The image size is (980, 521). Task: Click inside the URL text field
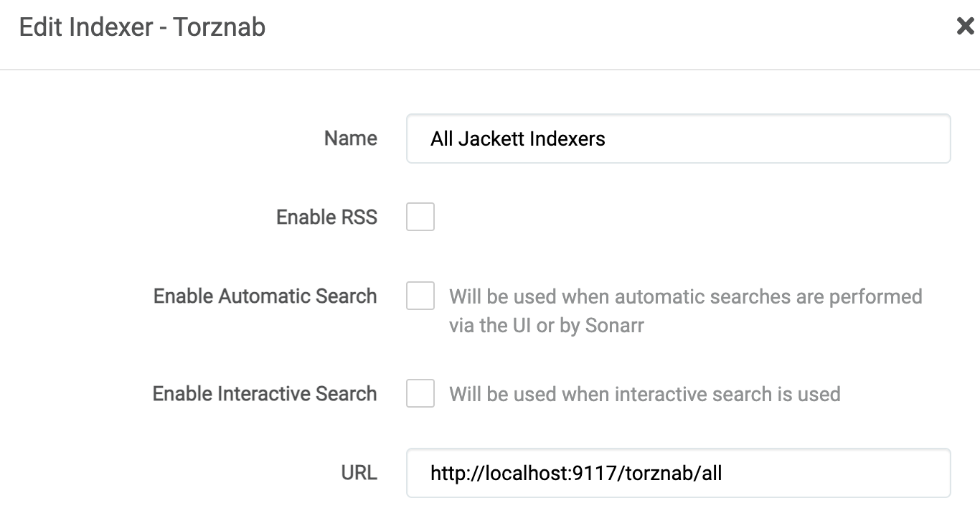[678, 473]
